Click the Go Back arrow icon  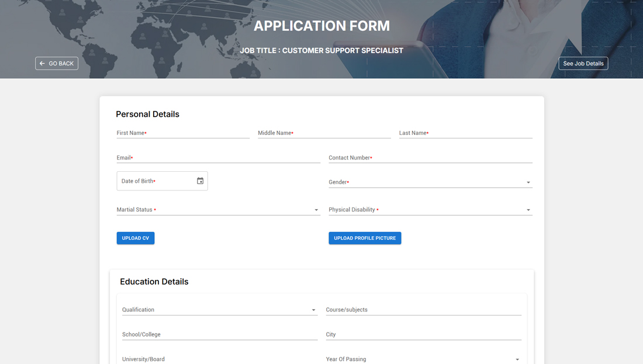click(42, 63)
